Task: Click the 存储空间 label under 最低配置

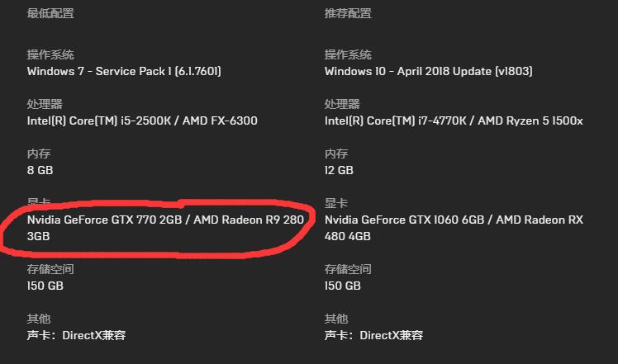Action: (50, 269)
